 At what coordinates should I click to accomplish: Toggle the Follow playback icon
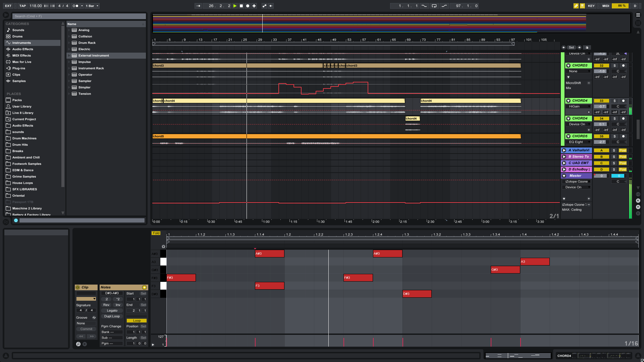pos(198,6)
